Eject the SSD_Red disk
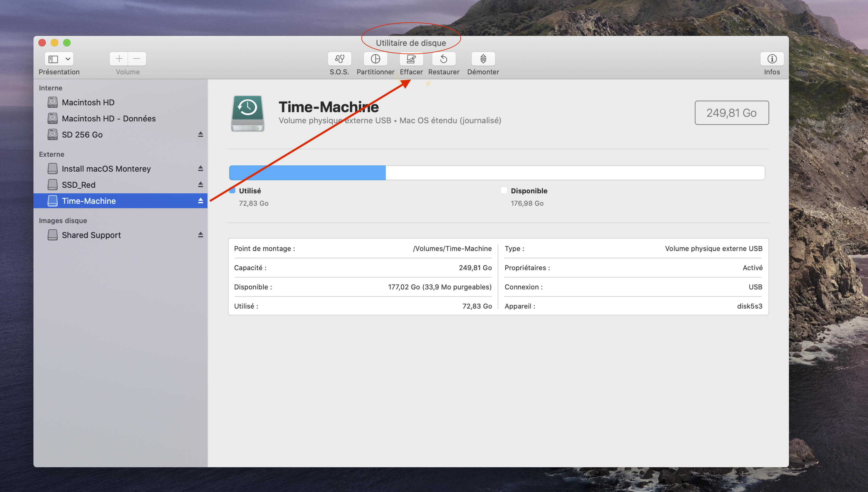The height and width of the screenshot is (492, 868). point(201,184)
